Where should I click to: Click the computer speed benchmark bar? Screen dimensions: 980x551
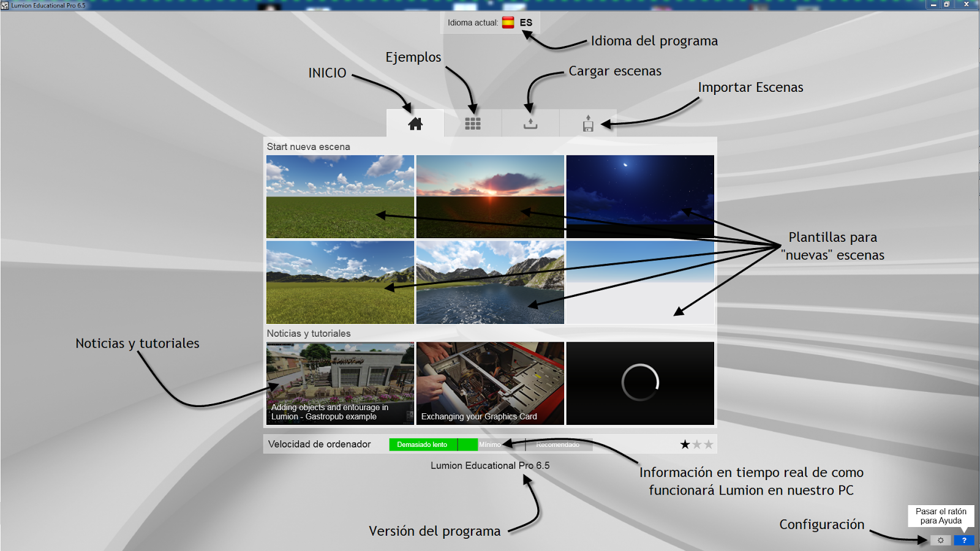[491, 444]
